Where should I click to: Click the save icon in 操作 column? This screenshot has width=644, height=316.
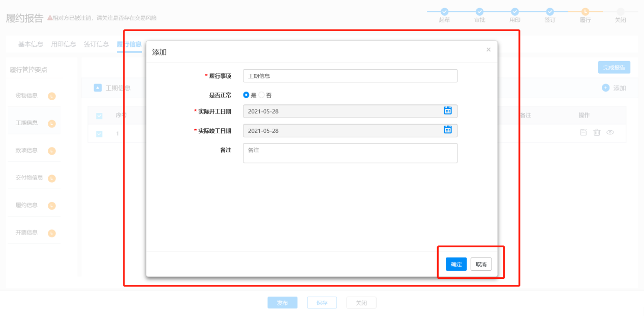[584, 132]
